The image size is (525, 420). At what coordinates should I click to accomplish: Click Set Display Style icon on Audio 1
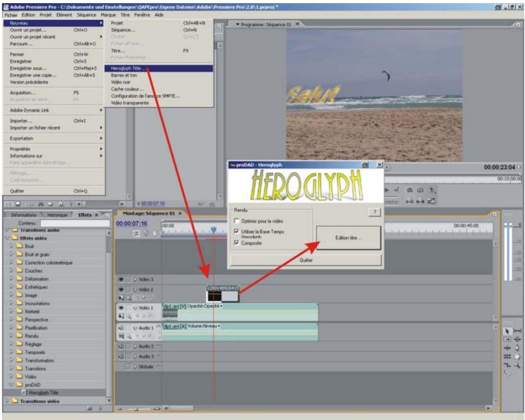pos(121,336)
